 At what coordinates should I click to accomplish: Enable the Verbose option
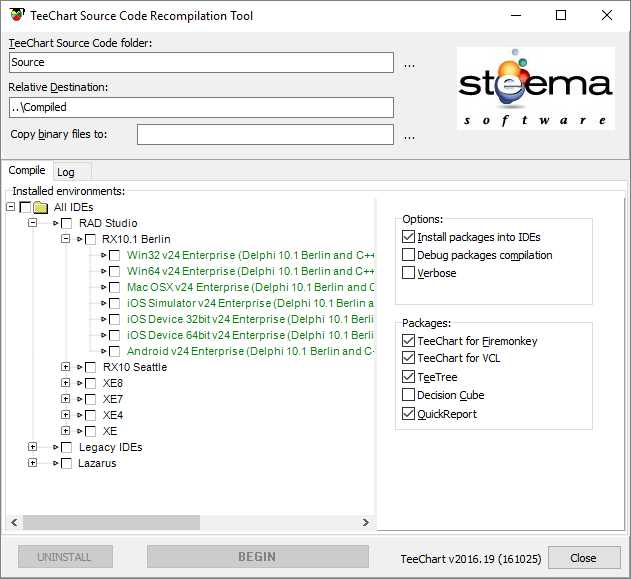point(408,273)
